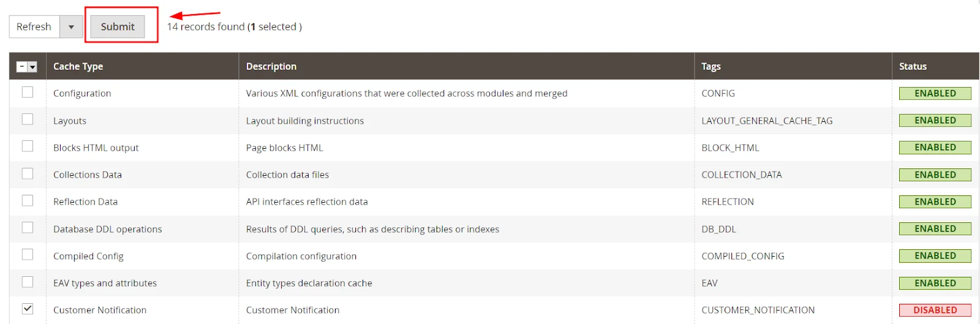The height and width of the screenshot is (324, 980).
Task: Tick the Blocks HTML output checkbox
Action: click(28, 146)
